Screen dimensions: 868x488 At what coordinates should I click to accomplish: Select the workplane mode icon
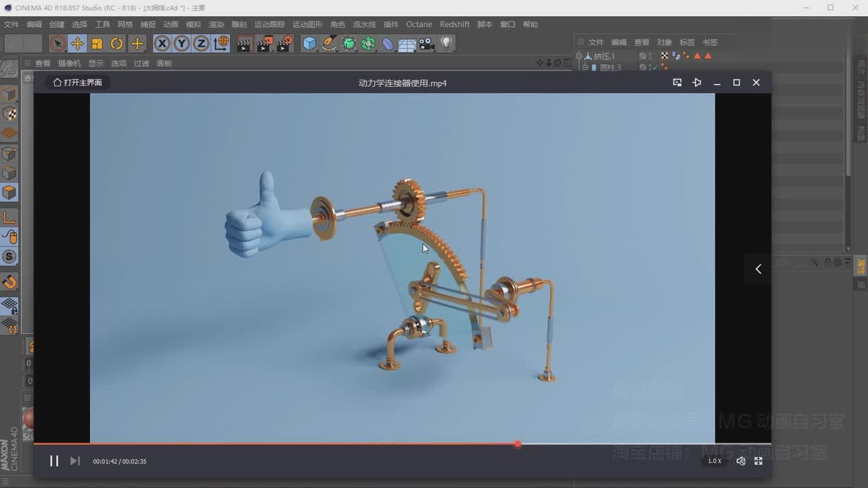coord(9,133)
